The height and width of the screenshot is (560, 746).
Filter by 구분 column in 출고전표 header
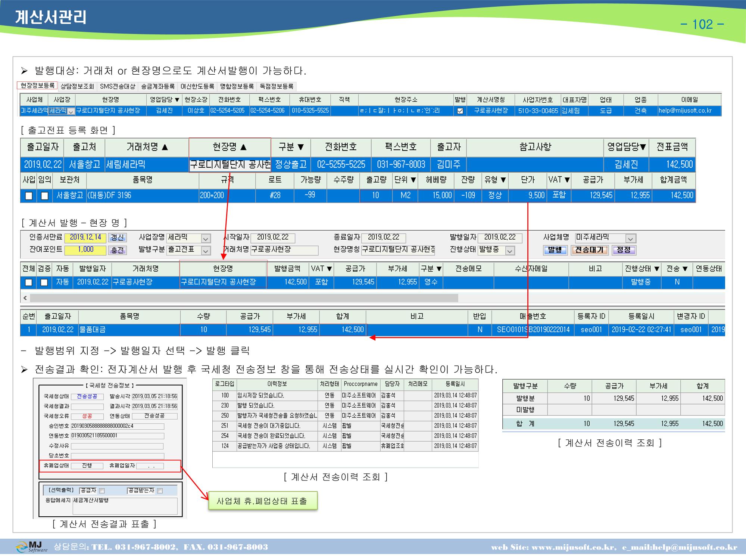point(291,147)
